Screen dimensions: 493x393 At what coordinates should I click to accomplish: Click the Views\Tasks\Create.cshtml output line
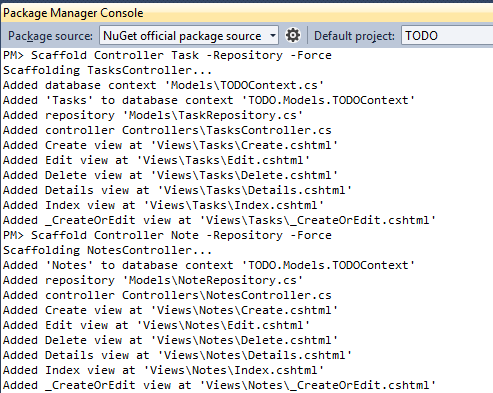click(x=170, y=145)
